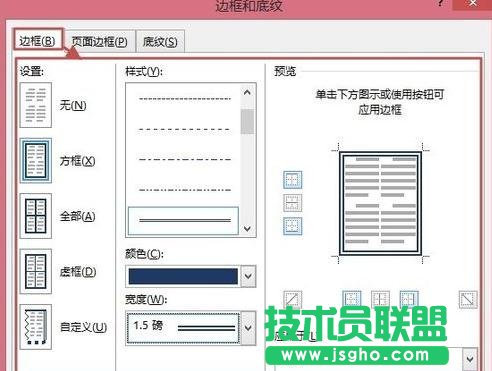Viewport: 492px width, 371px height.
Task: Click the 虚框(D) label text
Action: click(78, 271)
